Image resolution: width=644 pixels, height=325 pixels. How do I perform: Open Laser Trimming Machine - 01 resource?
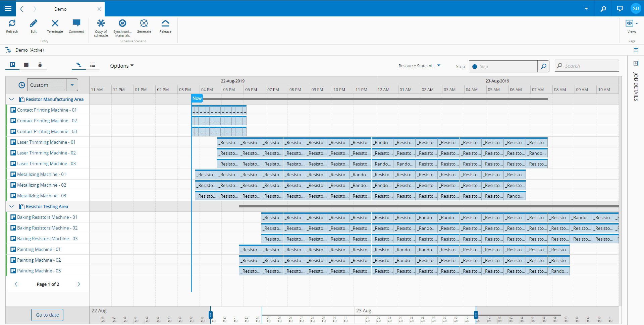point(46,142)
